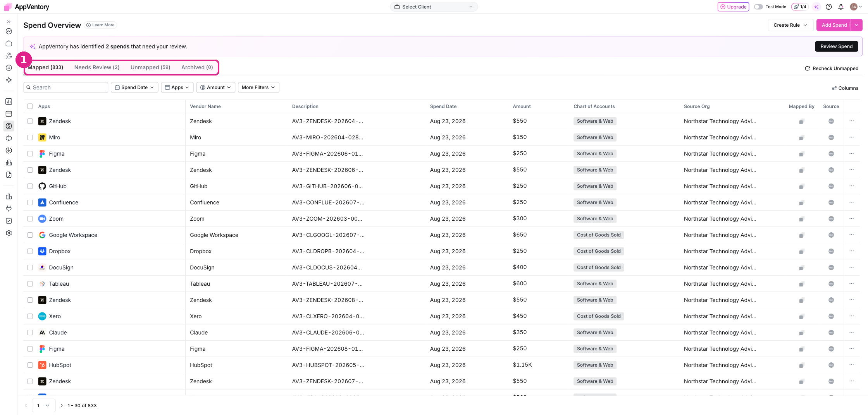The width and height of the screenshot is (868, 415).
Task: Click the Cost of Goods Sold tag on Dropbox row
Action: tap(598, 251)
